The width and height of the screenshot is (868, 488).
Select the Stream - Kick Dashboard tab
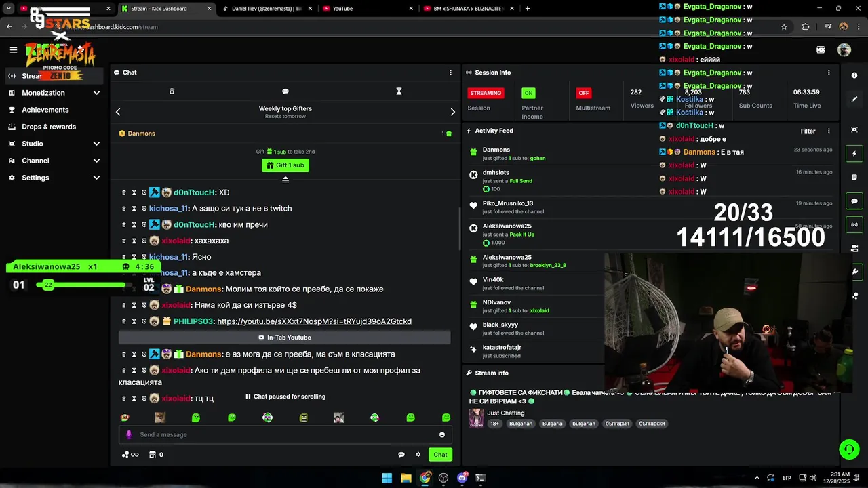(x=166, y=9)
